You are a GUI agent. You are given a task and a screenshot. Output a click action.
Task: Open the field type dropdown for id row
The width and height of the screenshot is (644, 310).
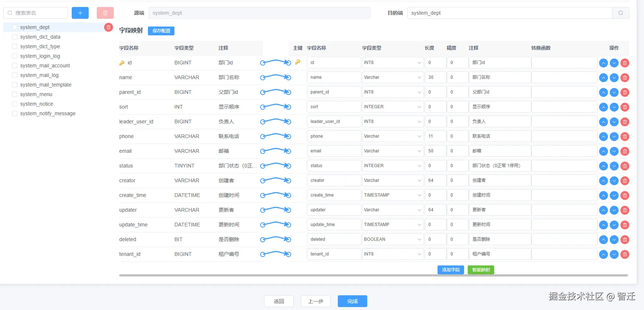point(393,63)
